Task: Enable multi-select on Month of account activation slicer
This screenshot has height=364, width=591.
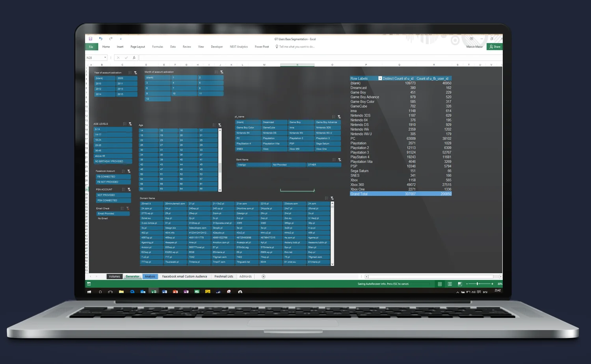Action: click(x=216, y=72)
